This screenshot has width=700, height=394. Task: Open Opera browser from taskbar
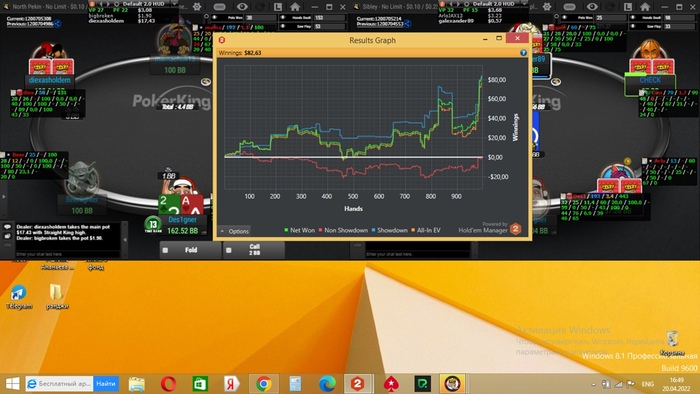coord(169,384)
